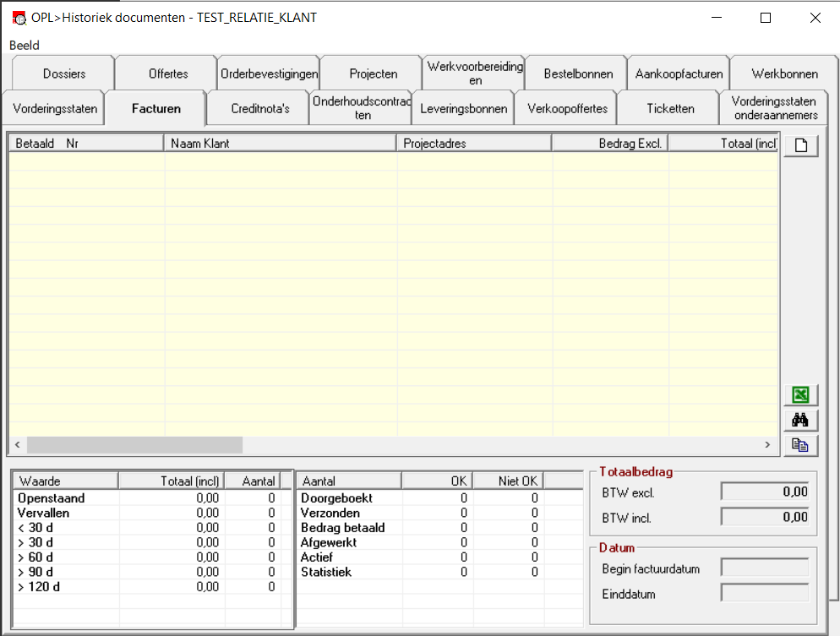Click the horizontal scrollbar thumb

click(x=134, y=445)
